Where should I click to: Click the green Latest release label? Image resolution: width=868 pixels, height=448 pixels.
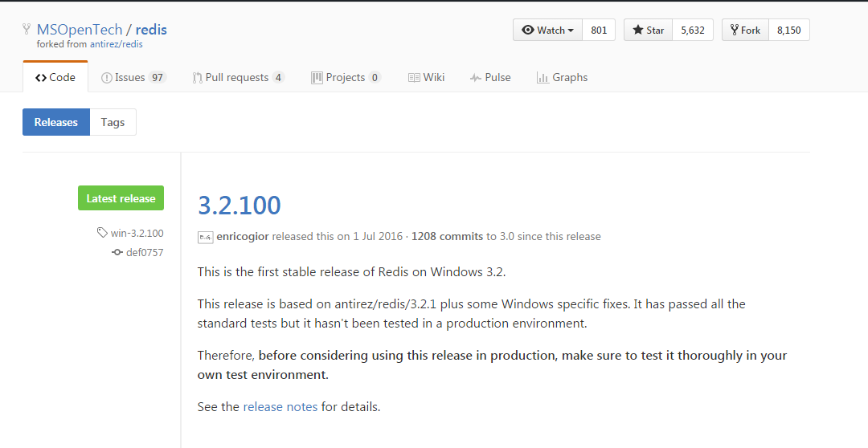coord(121,198)
